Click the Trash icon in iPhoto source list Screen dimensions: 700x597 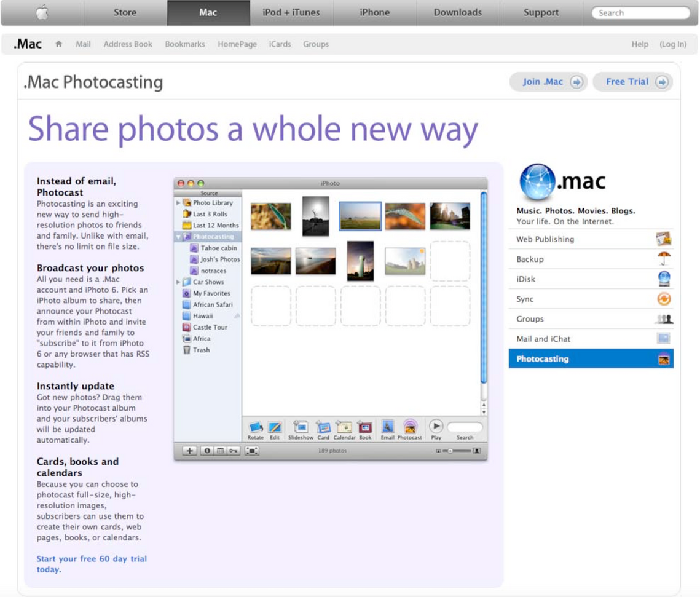pos(187,350)
